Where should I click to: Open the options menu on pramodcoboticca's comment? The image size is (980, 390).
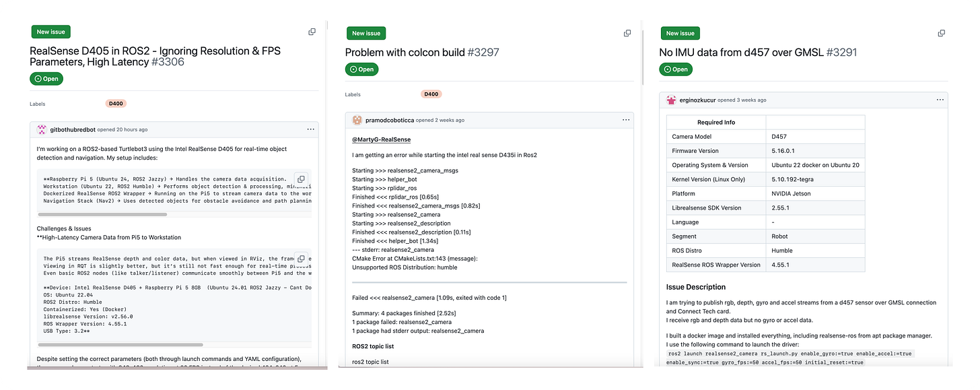[x=627, y=120]
